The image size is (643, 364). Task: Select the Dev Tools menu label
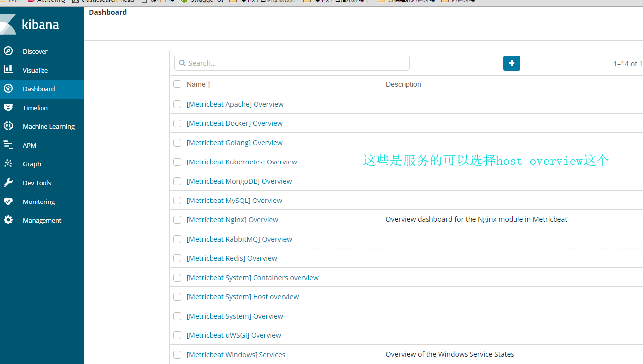(37, 183)
